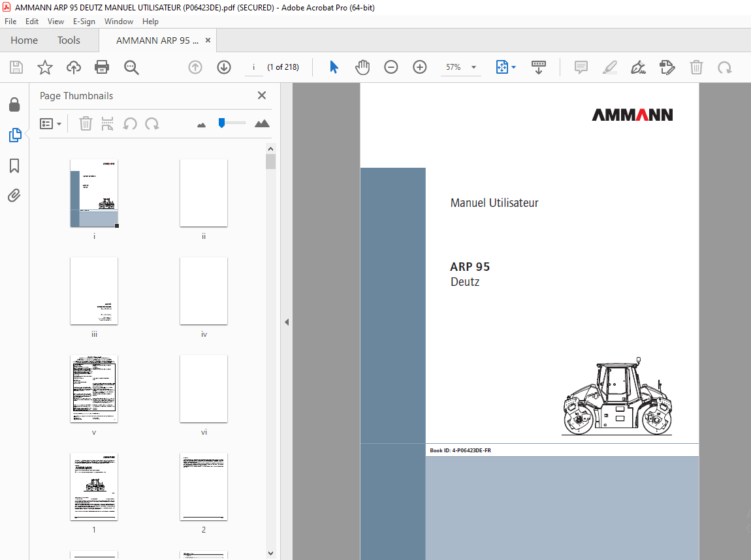Add a comment sticky note
Screen dimensions: 751x560
581,67
